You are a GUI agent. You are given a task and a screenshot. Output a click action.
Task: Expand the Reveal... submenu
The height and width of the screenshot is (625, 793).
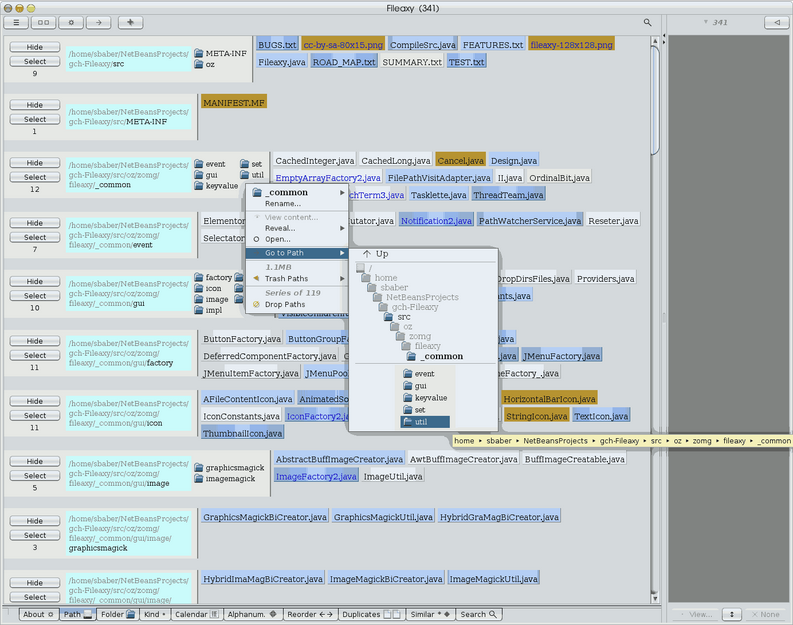click(297, 228)
